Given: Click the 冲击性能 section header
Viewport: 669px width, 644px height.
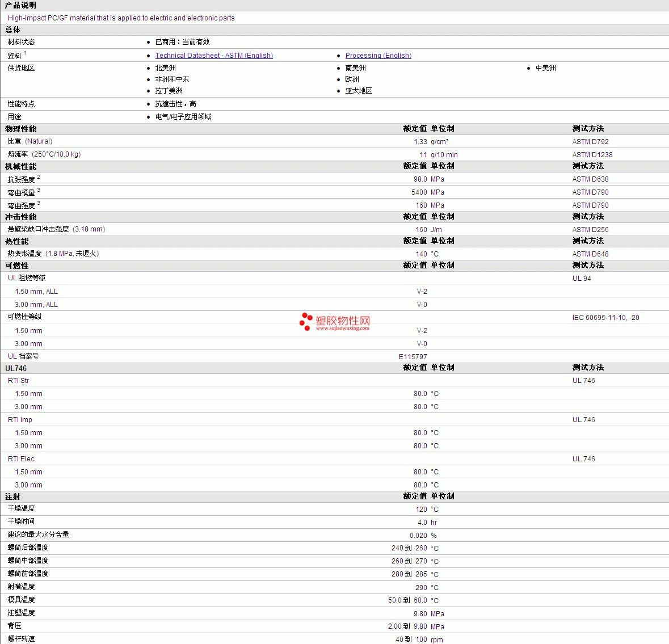Looking at the screenshot, I should point(20,217).
